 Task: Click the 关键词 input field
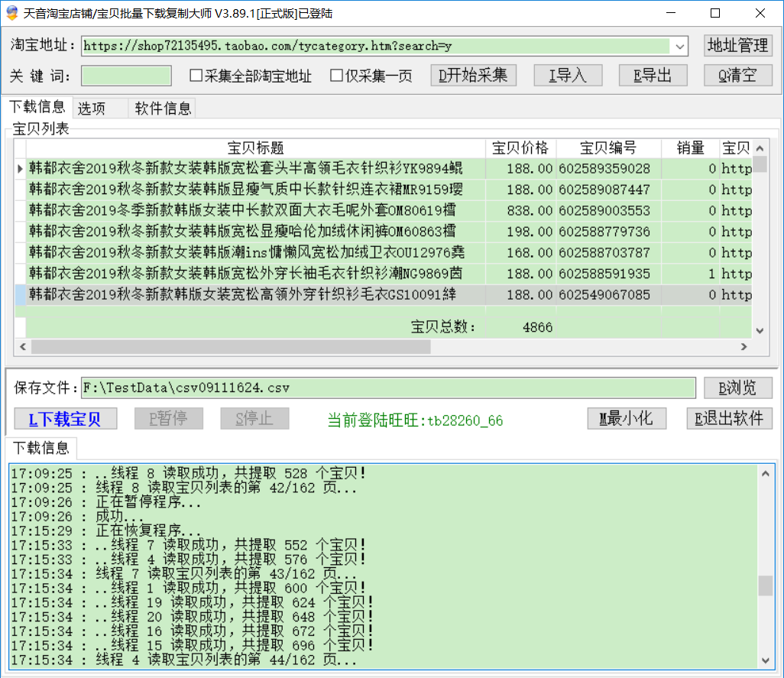pyautogui.click(x=126, y=76)
